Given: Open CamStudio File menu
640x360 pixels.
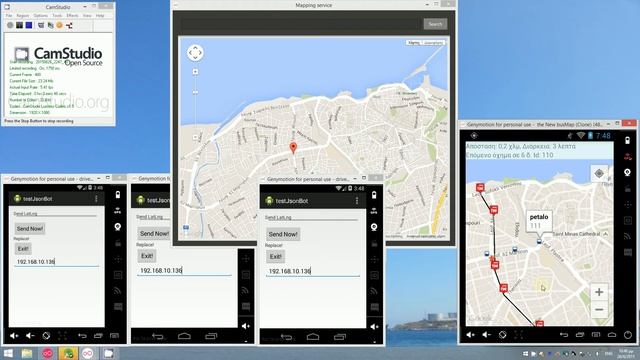Looking at the screenshot, I should click(9, 16).
